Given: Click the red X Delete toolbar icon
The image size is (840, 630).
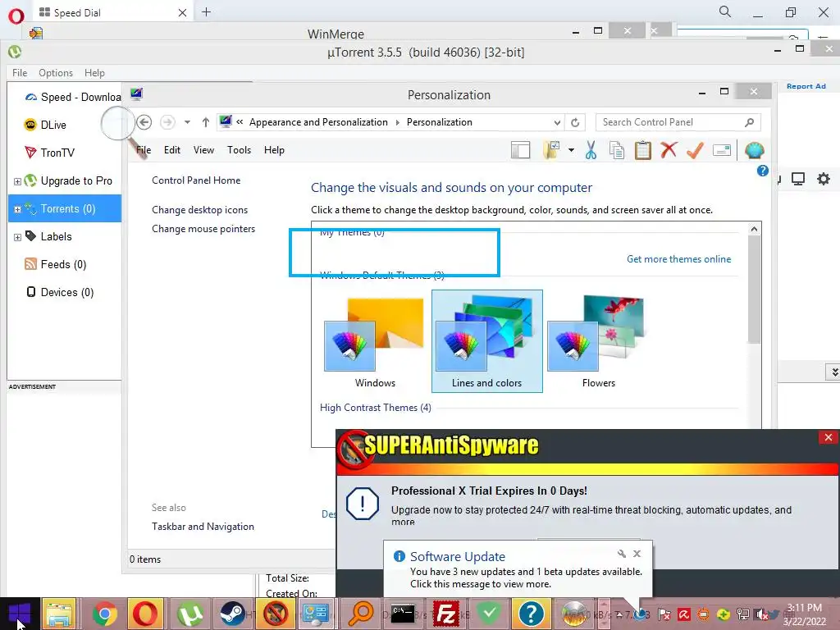Looking at the screenshot, I should tap(669, 150).
